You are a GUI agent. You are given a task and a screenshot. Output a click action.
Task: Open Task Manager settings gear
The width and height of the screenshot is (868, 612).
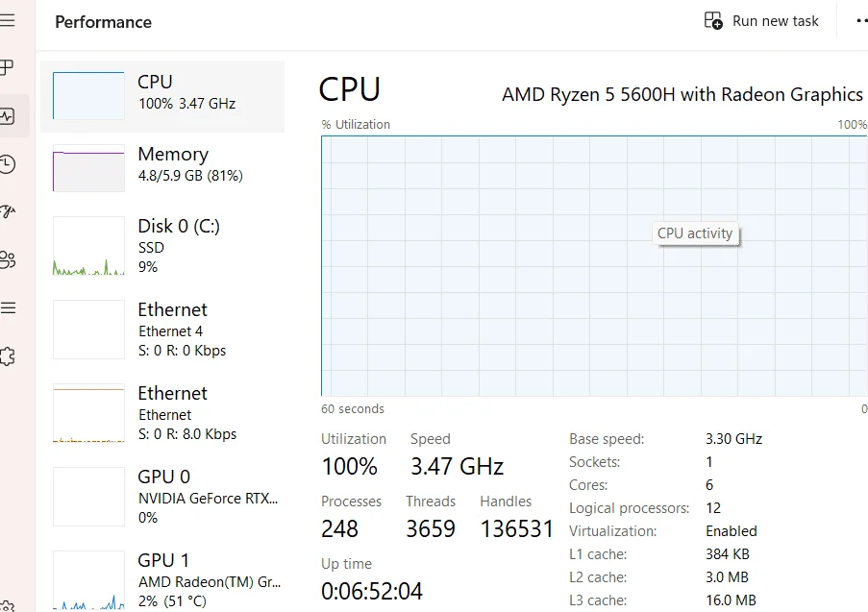coord(7,606)
